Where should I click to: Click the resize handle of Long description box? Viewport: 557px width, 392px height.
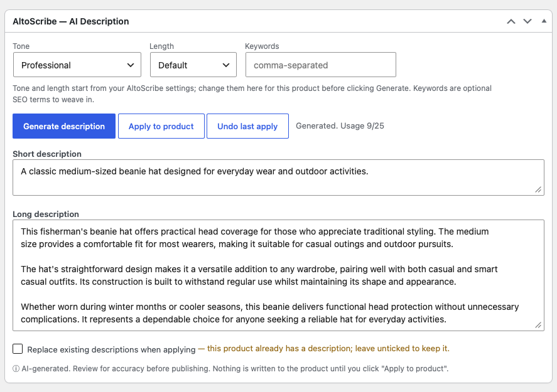[x=538, y=326]
